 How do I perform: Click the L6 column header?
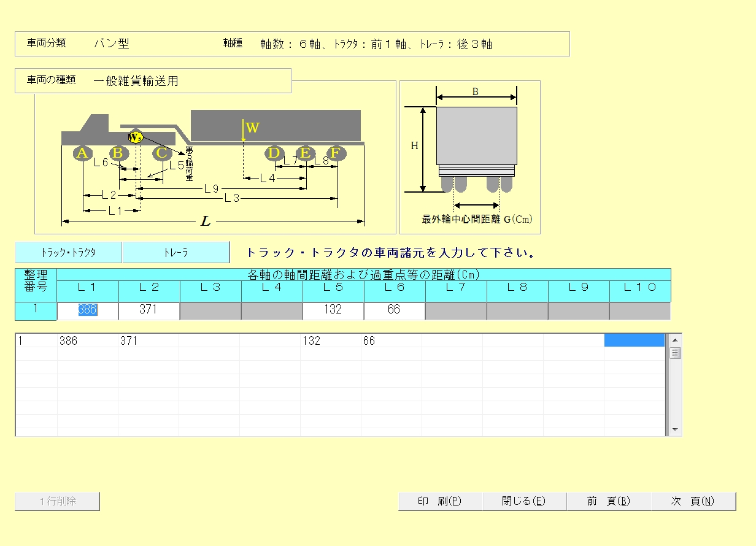tap(395, 291)
